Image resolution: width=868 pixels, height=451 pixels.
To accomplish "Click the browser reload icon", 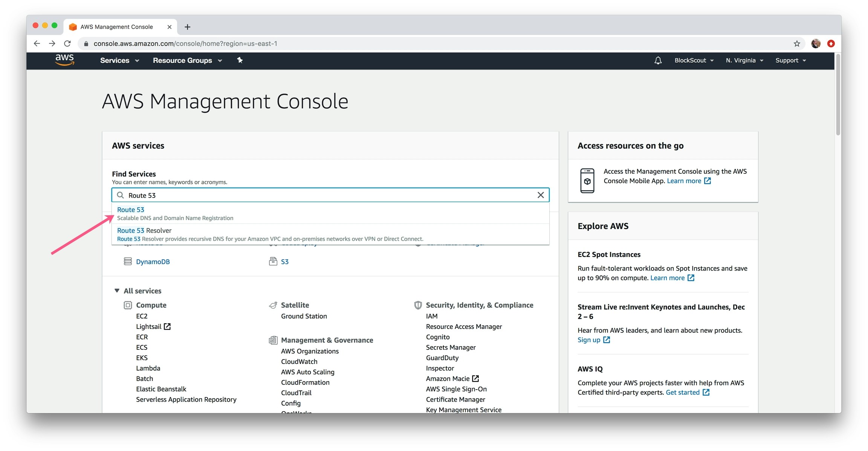I will (67, 44).
